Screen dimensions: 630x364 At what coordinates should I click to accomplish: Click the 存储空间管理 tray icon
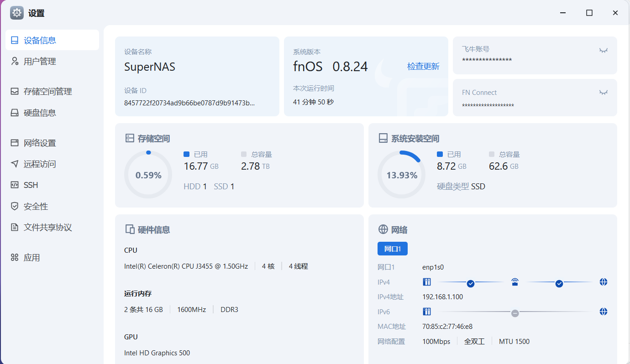click(15, 91)
